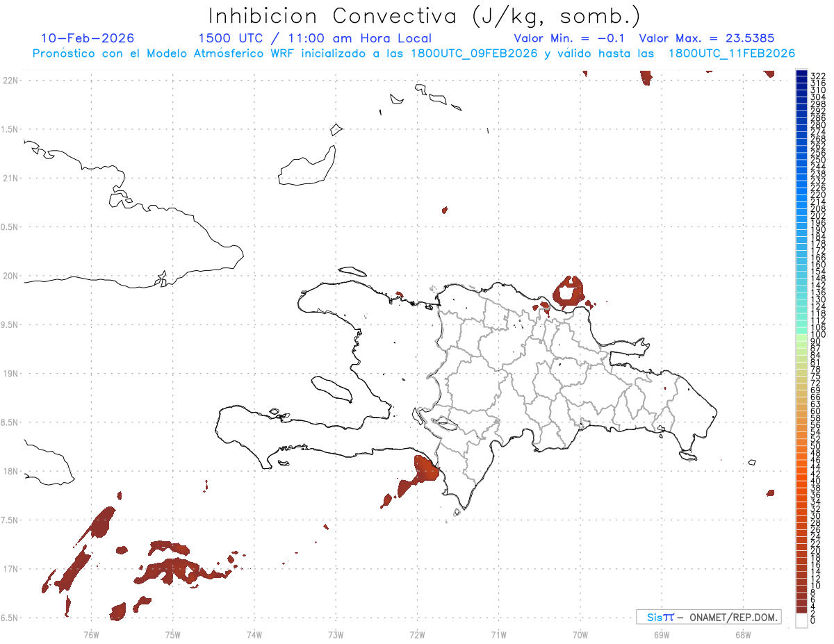Image resolution: width=834 pixels, height=644 pixels.
Task: Click the darkest blue swatch atop the color scale
Action: (802, 74)
